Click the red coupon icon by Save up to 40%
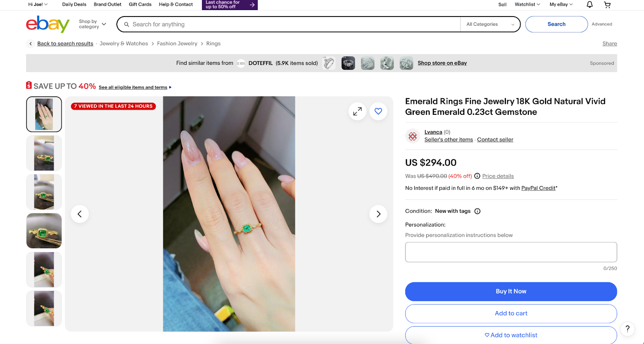Viewport: 644px width, 344px height. click(x=29, y=85)
